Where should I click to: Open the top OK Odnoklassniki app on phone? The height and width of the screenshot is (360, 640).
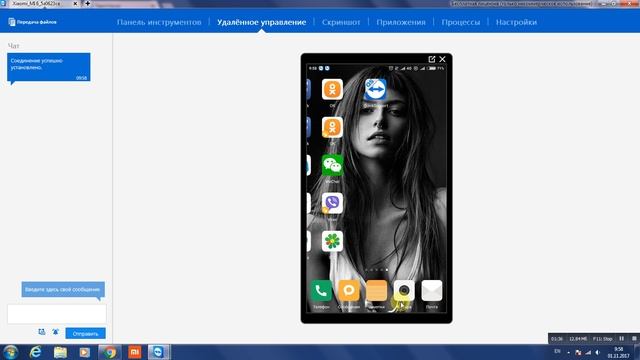[332, 89]
